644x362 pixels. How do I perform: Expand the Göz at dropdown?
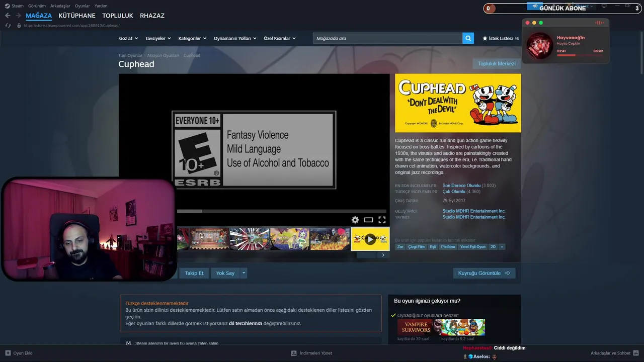128,38
